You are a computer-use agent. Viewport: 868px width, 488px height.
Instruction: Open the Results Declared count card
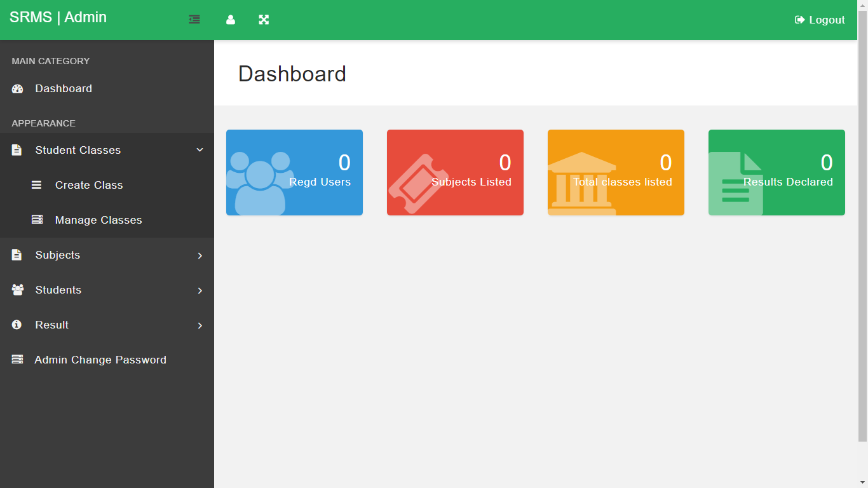776,172
